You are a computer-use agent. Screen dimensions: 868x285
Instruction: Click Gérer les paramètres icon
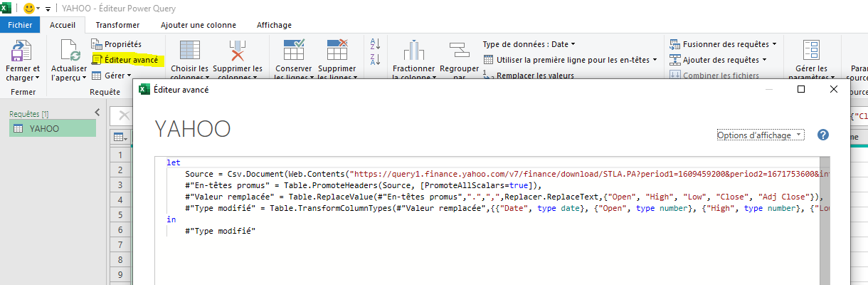[810, 51]
